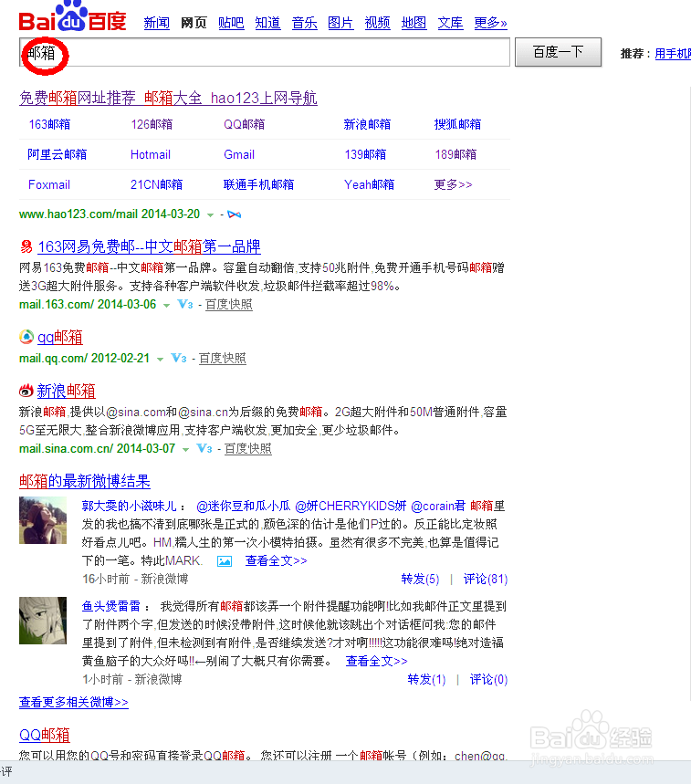The image size is (691, 784).
Task: Click the 163 NetEase favicon icon
Action: click(26, 246)
